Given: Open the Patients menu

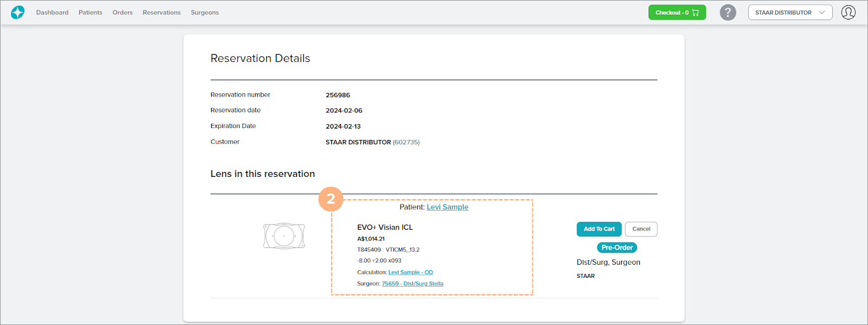Looking at the screenshot, I should (90, 12).
